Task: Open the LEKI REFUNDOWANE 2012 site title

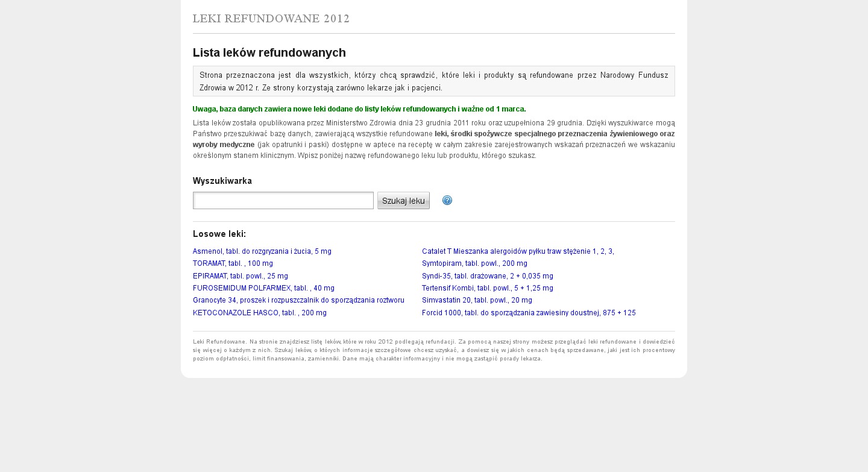Action: [x=271, y=19]
